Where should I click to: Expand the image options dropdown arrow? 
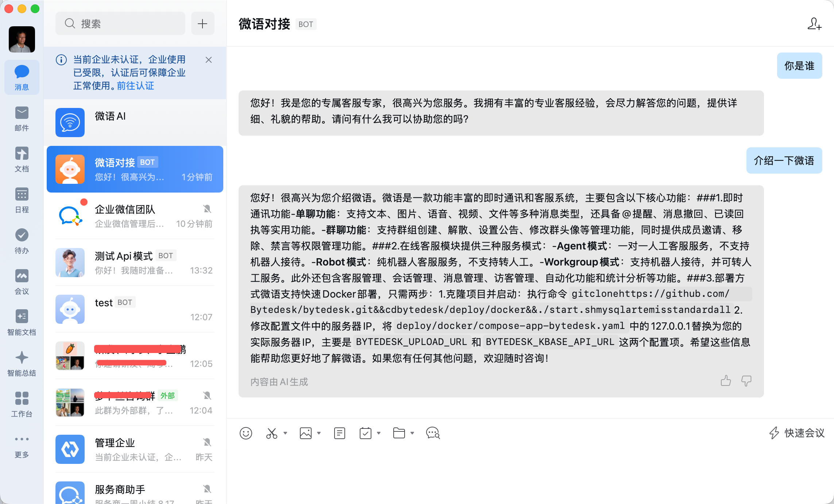pyautogui.click(x=319, y=433)
